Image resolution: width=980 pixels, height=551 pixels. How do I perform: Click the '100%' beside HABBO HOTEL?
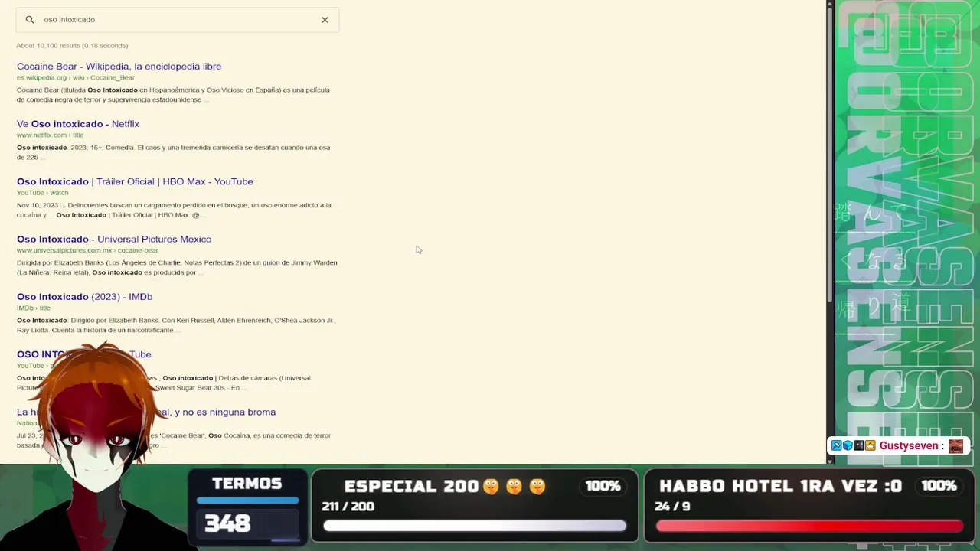939,486
